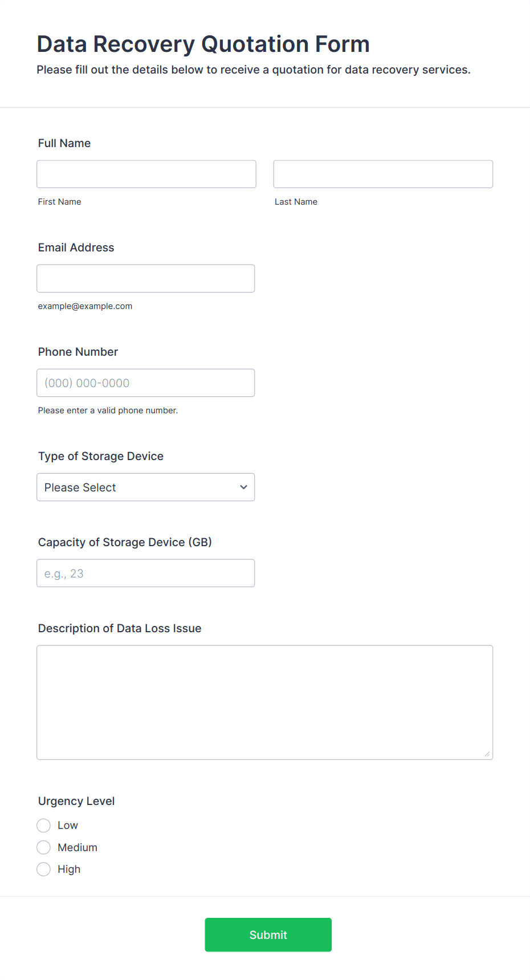Select Low urgency radio button
Screen dimensions: 530x980
43,826
